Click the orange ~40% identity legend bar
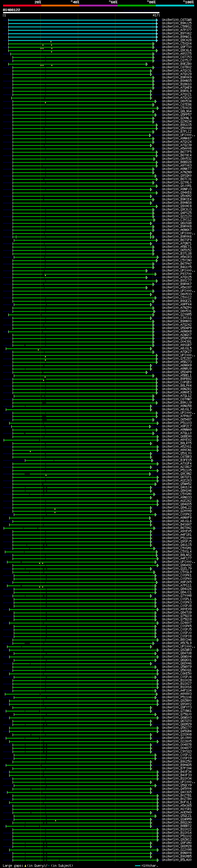This screenshot has width=197, height=868. [60, 6]
